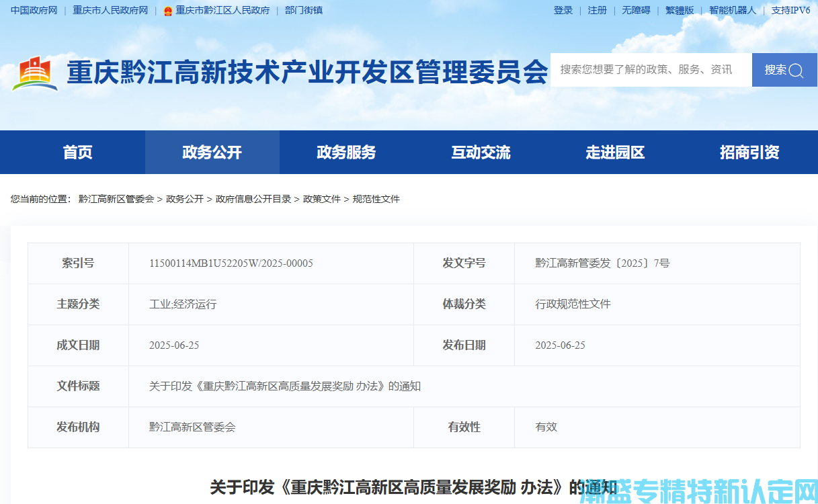Image resolution: width=818 pixels, height=504 pixels.
Task: Click breadcrumb 政务公开
Action: click(x=185, y=199)
